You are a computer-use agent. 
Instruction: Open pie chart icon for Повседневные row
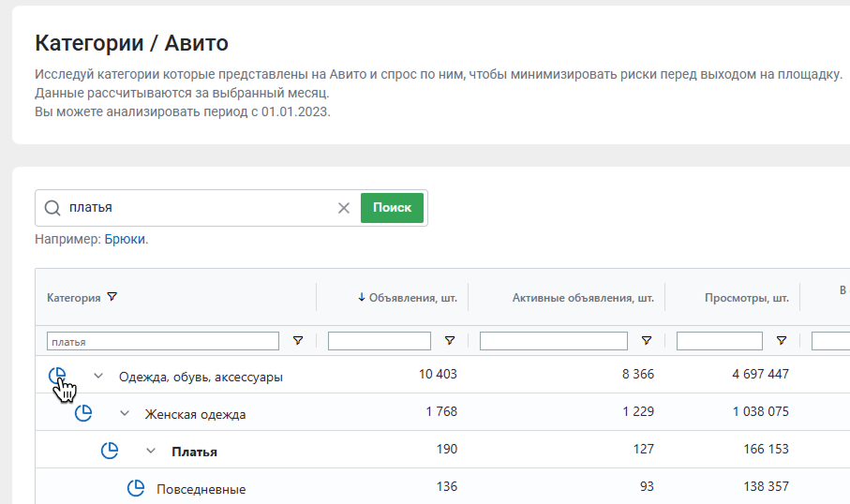(136, 488)
